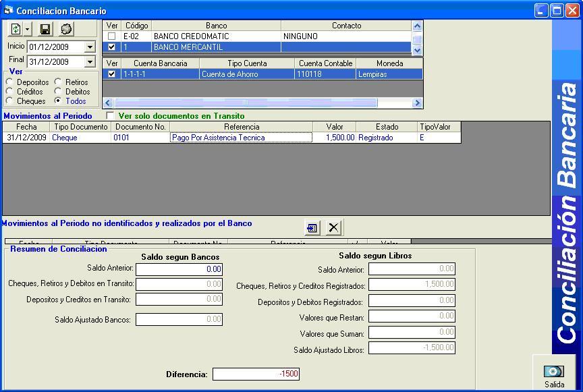583x392 pixels.
Task: Click the Cuenta Contable column header
Action: pos(325,63)
